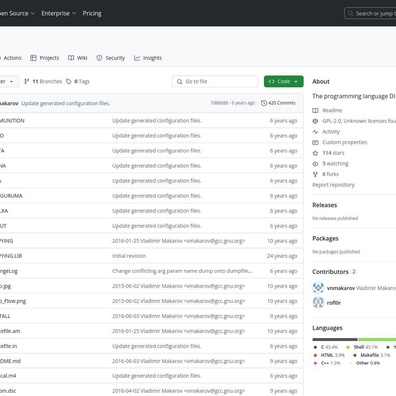The height and width of the screenshot is (396, 396).
Task: Open the 2016-04-02 Vladimir Makarov commit message
Action: 179,391
